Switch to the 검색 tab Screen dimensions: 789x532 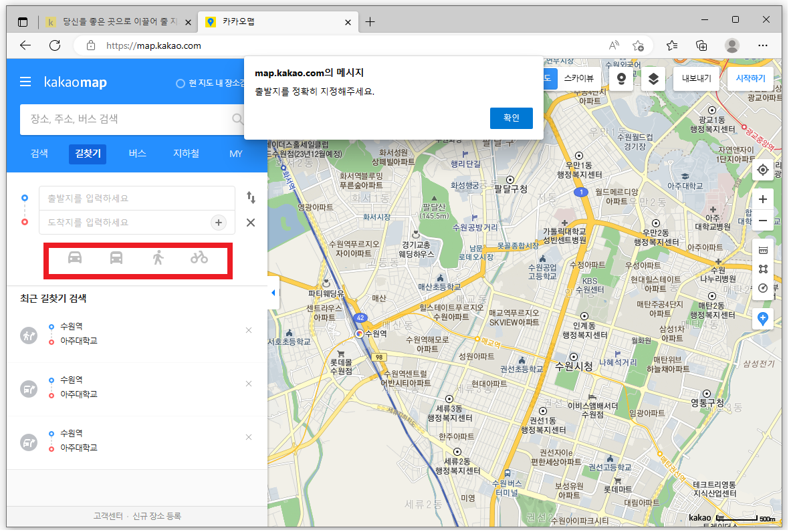39,153
